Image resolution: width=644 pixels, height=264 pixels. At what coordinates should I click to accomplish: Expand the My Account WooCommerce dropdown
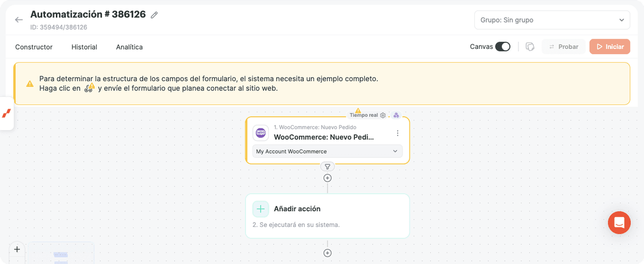point(327,151)
